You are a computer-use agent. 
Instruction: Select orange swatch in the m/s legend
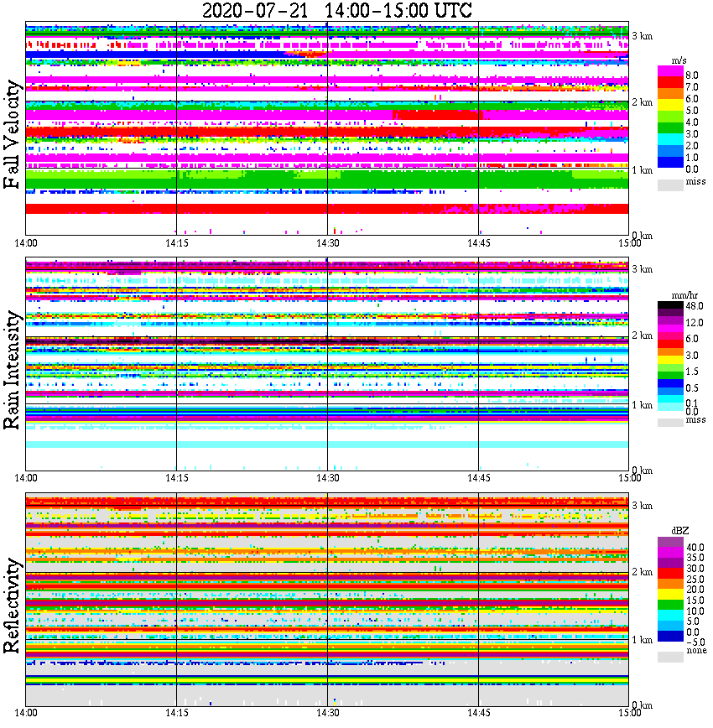(670, 95)
